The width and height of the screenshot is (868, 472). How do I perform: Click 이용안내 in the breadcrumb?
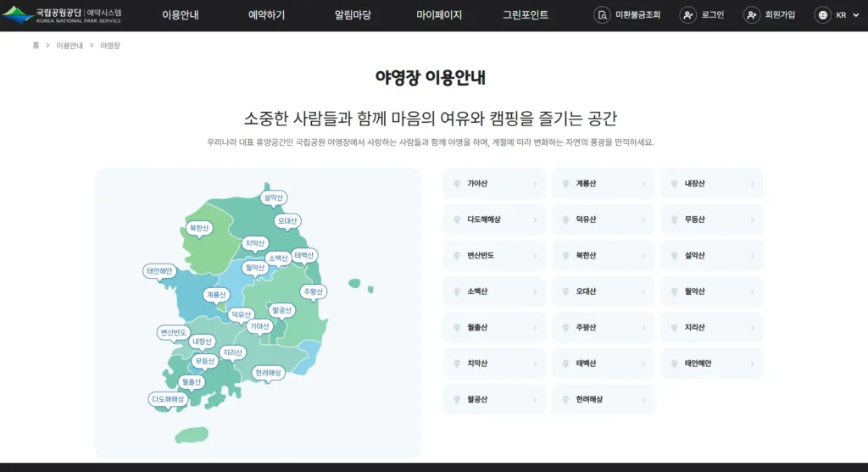70,46
